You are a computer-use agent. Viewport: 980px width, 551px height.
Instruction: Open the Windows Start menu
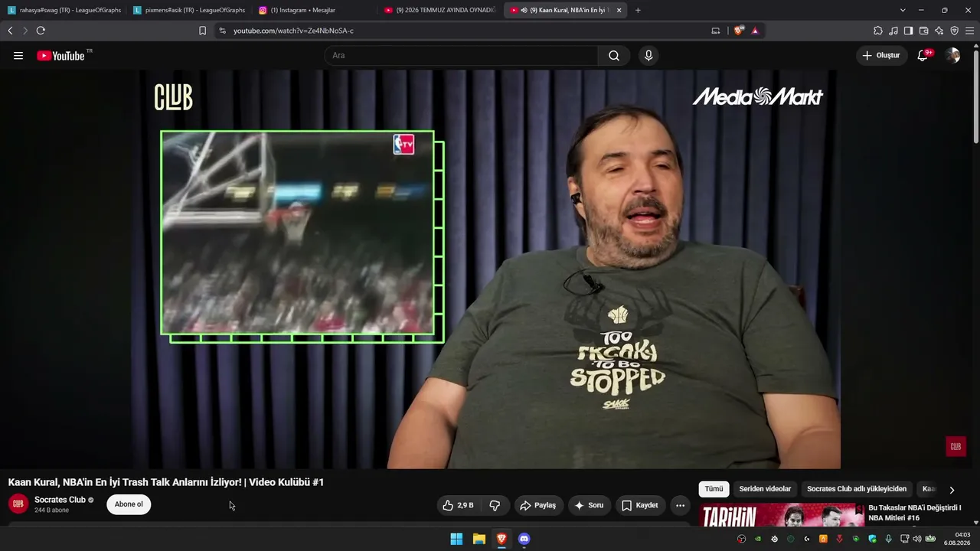(x=456, y=539)
